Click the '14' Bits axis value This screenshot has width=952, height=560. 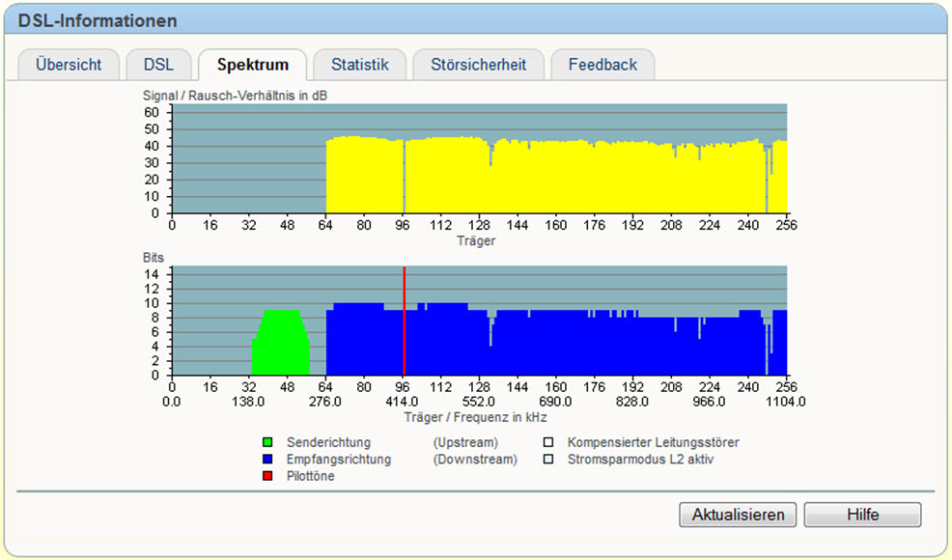tap(152, 274)
